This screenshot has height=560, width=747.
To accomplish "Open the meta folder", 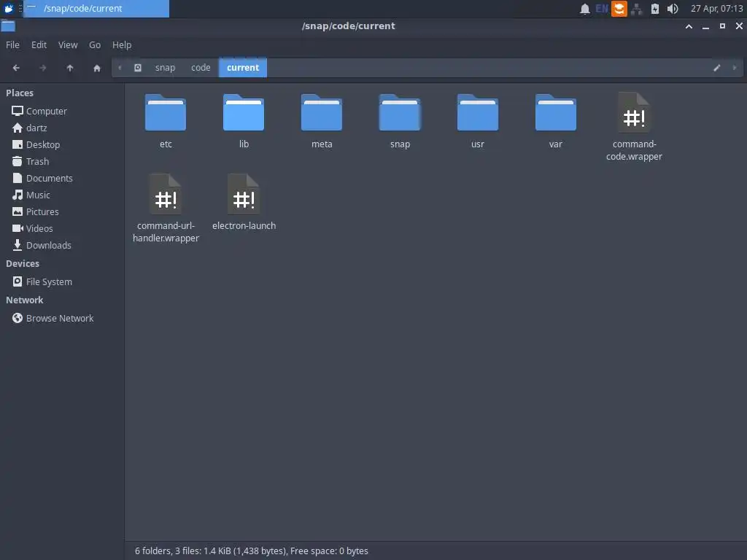I will (322, 113).
